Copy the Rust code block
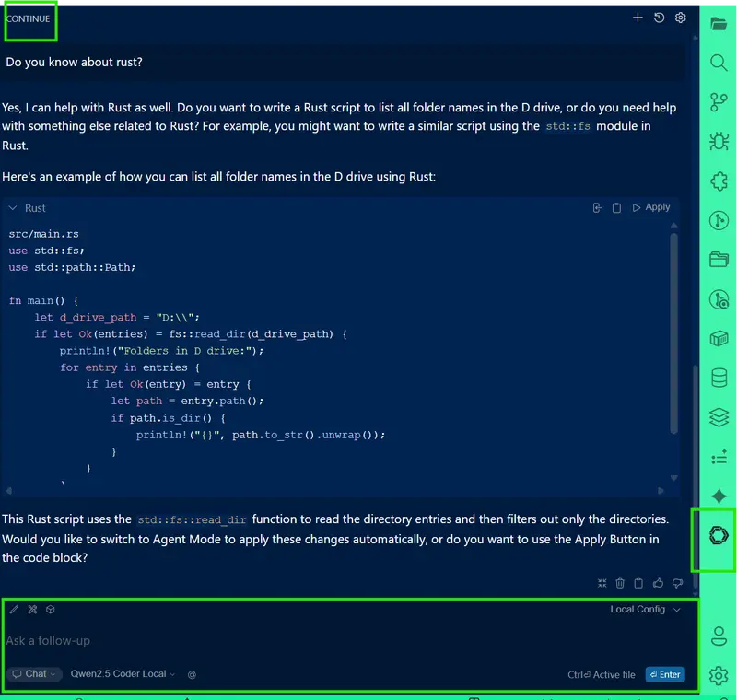 [616, 207]
